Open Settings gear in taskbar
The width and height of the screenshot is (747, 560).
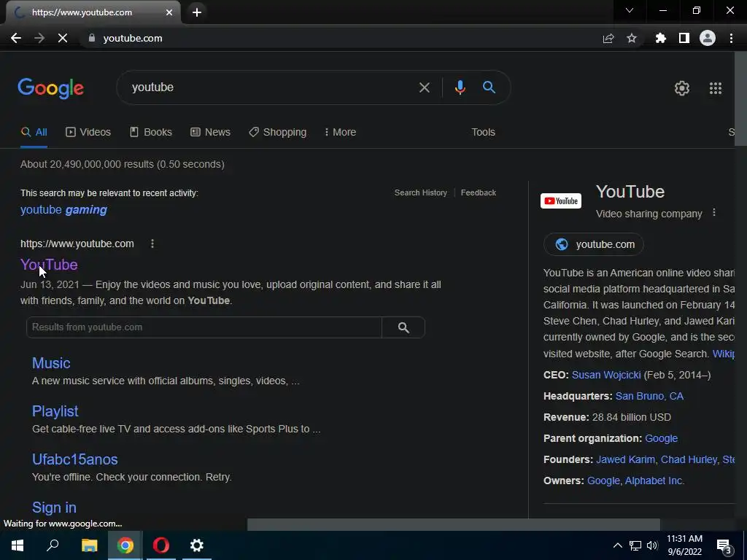pos(197,545)
